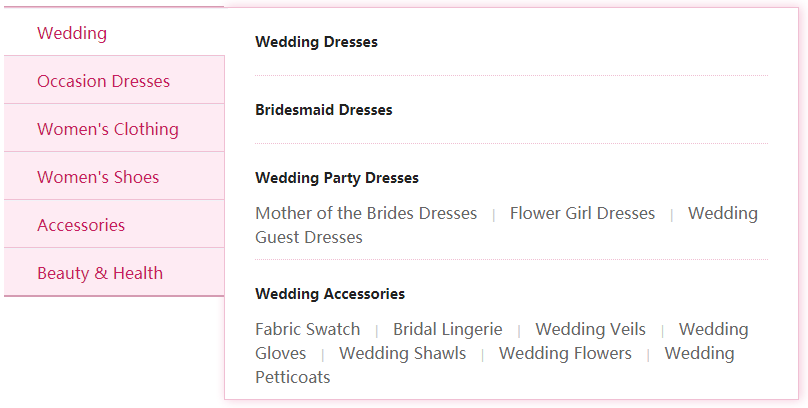Click the Wedding Accessories heading
808x408 pixels.
click(x=330, y=294)
